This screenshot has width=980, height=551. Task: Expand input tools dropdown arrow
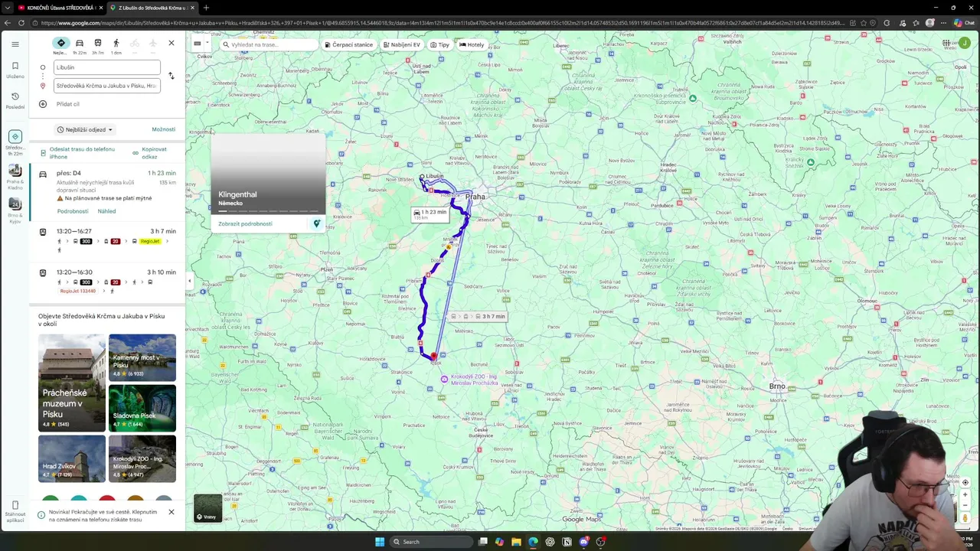208,44
